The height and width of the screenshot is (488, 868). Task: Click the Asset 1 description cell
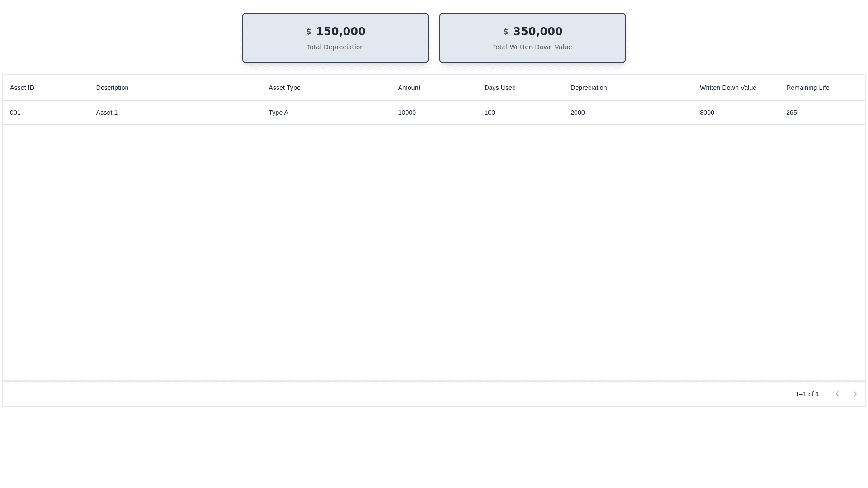click(107, 113)
